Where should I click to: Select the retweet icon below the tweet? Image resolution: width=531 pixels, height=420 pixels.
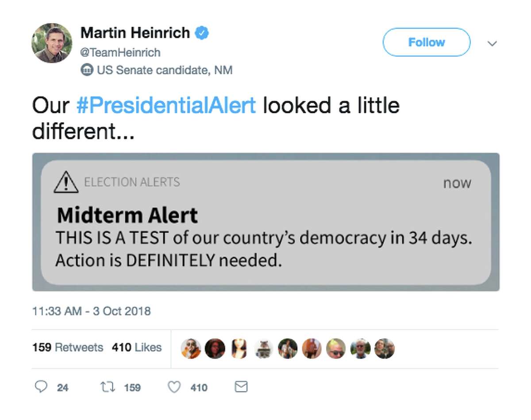click(x=107, y=387)
